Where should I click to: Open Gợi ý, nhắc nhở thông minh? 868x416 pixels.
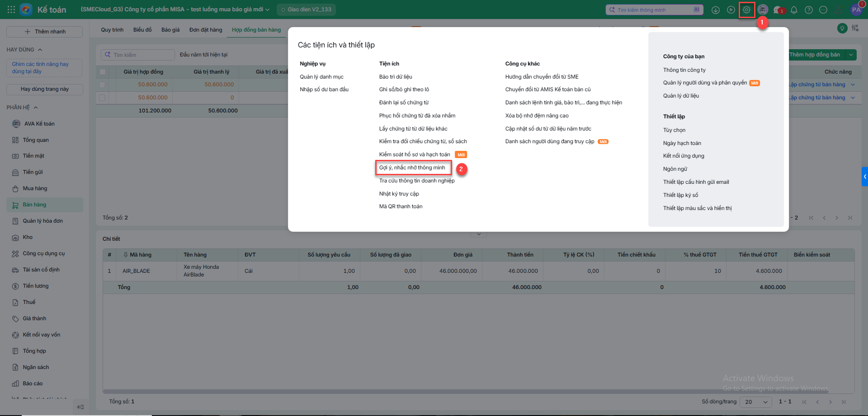[x=412, y=168]
